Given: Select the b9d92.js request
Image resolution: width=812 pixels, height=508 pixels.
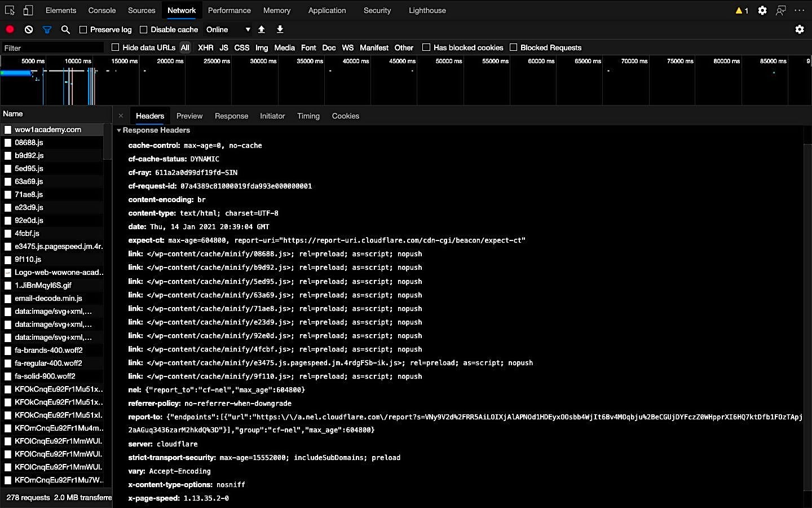Looking at the screenshot, I should pyautogui.click(x=52, y=156).
